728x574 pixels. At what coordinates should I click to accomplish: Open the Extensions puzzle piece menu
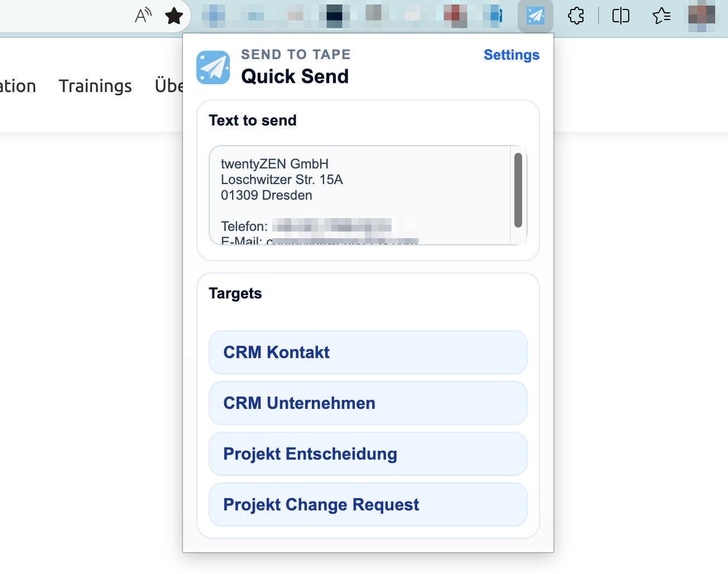[x=576, y=16]
